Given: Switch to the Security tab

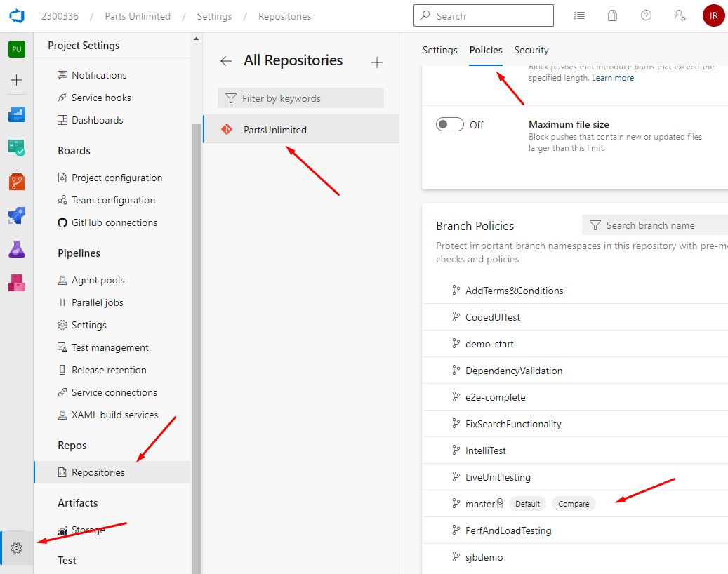Looking at the screenshot, I should pos(531,50).
